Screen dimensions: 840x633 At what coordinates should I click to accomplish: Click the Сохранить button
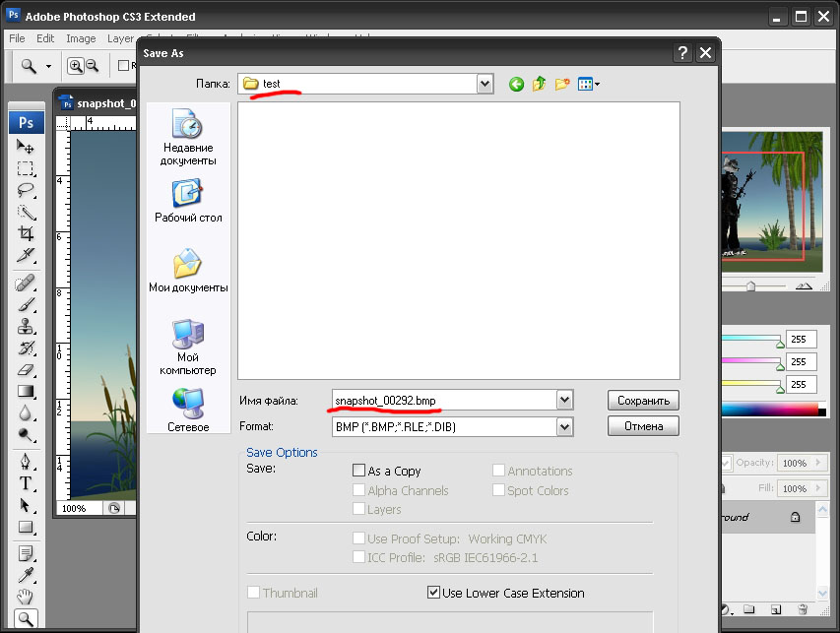[x=643, y=401]
